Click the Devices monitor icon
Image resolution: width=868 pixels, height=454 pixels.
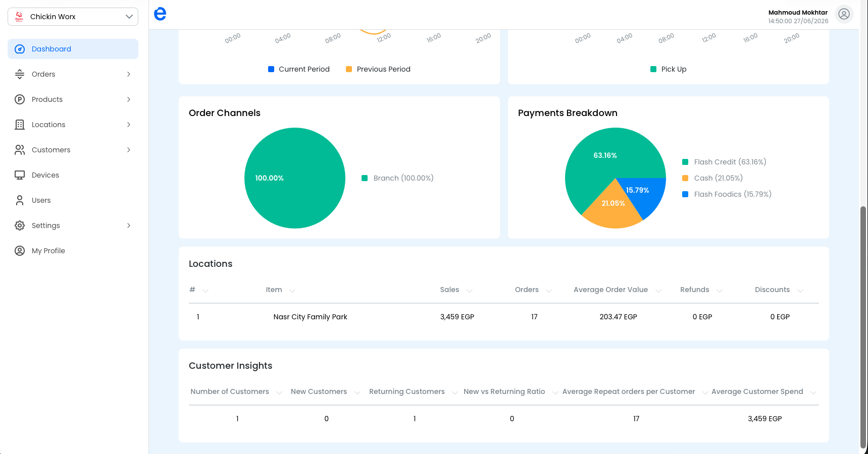(x=20, y=175)
